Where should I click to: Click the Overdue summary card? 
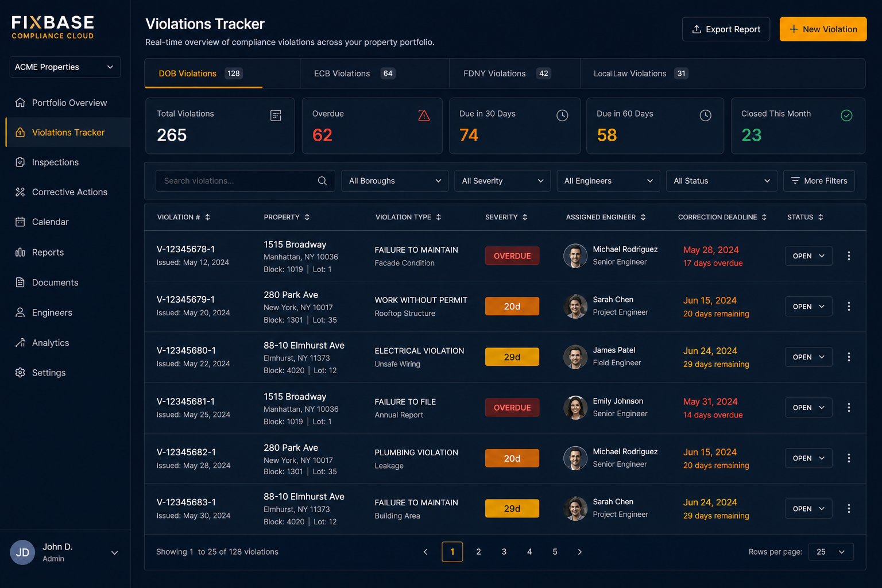[372, 126]
